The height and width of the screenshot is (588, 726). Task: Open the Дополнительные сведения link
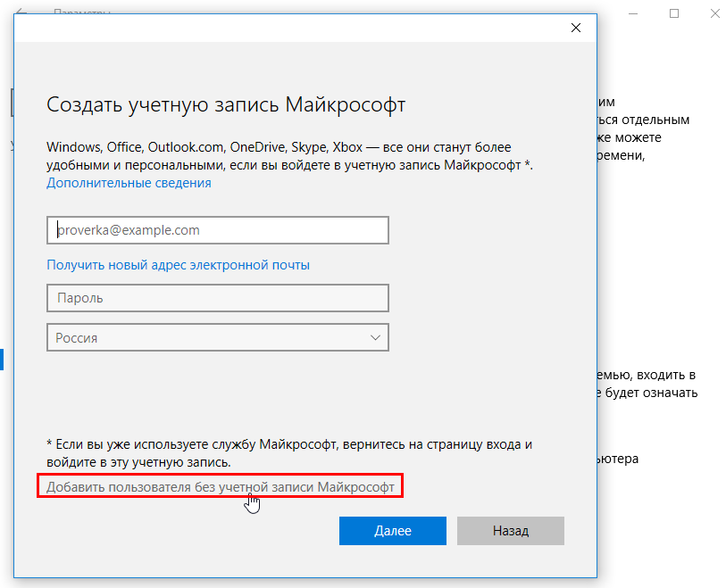(129, 183)
